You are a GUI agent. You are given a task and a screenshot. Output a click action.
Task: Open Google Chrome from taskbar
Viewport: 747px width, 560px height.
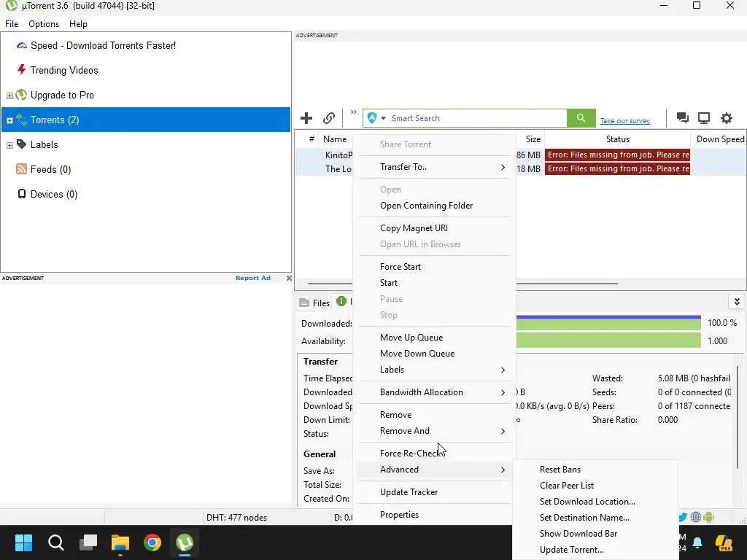tap(152, 542)
